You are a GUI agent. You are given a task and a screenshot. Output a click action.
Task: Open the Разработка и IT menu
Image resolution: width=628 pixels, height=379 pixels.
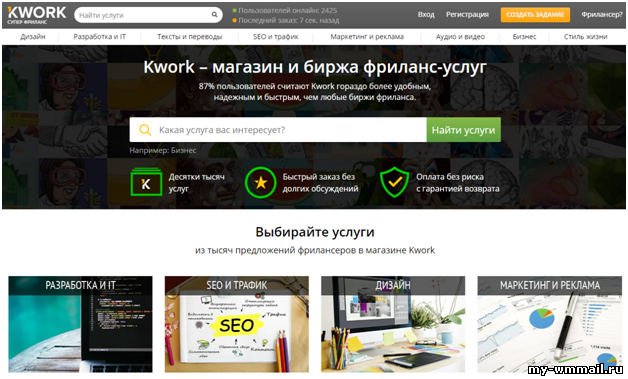click(x=99, y=36)
